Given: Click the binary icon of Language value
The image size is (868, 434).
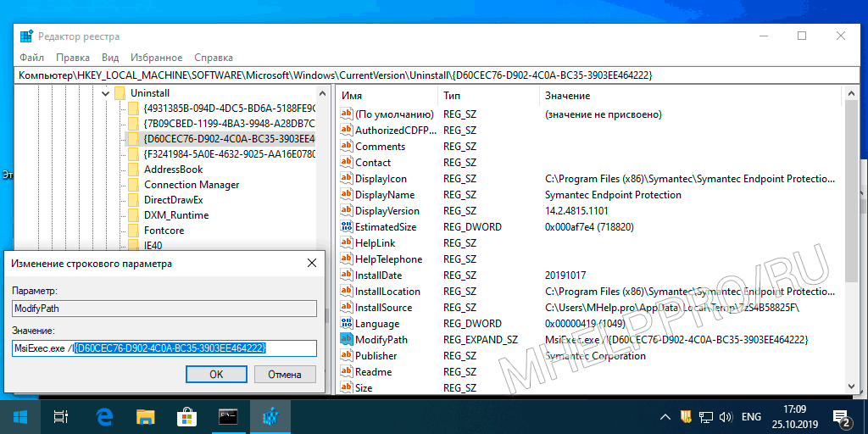Looking at the screenshot, I should [x=347, y=323].
